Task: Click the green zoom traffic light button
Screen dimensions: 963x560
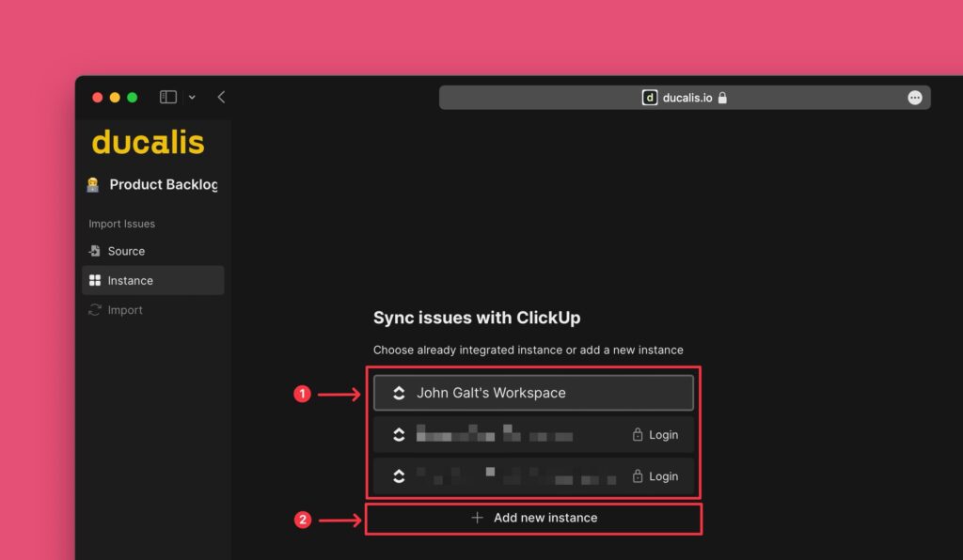Action: tap(131, 97)
